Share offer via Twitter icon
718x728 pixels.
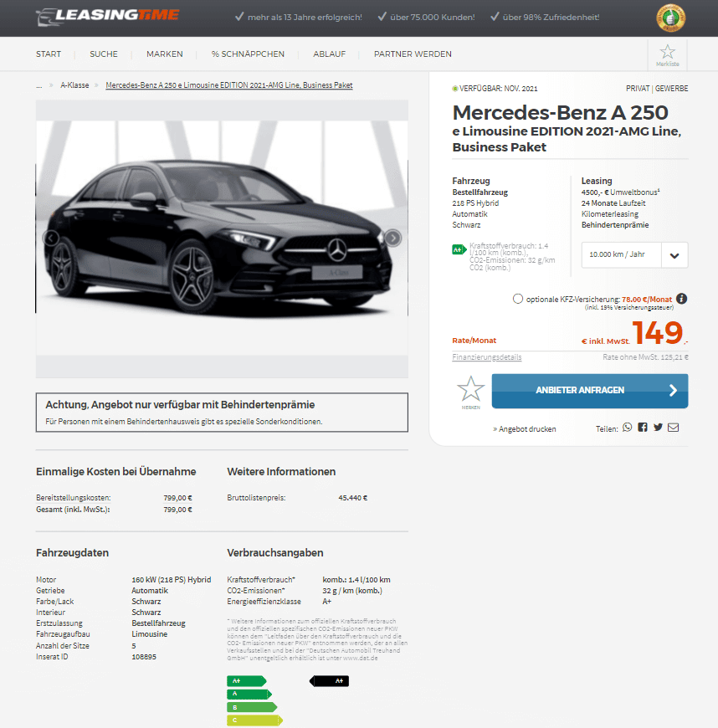pyautogui.click(x=658, y=427)
